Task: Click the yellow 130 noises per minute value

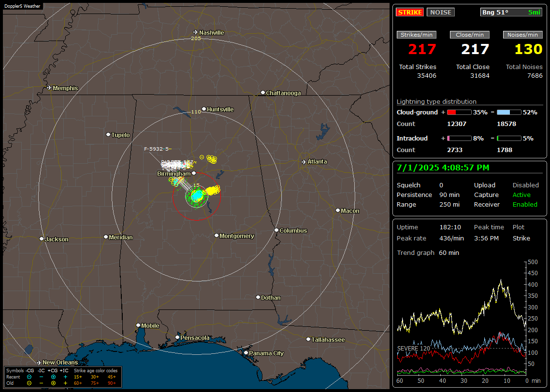Action: 528,49
